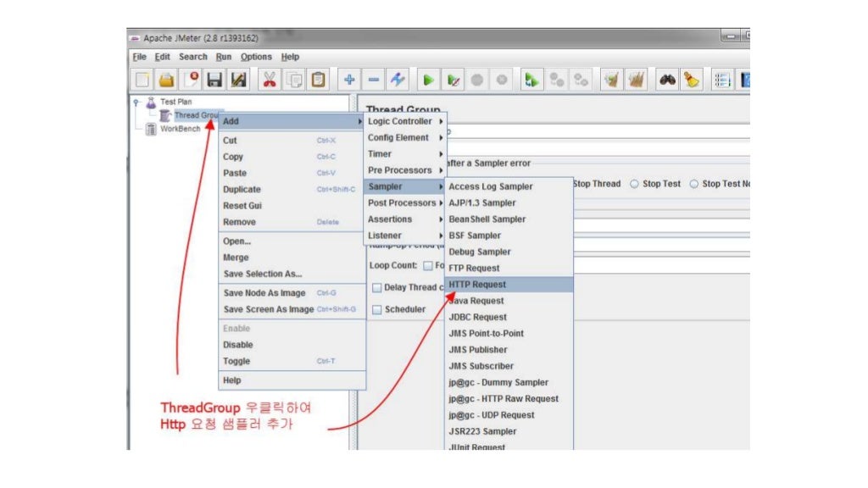Select the Test Plan tree node
Screen dimensions: 868x488
(x=176, y=102)
